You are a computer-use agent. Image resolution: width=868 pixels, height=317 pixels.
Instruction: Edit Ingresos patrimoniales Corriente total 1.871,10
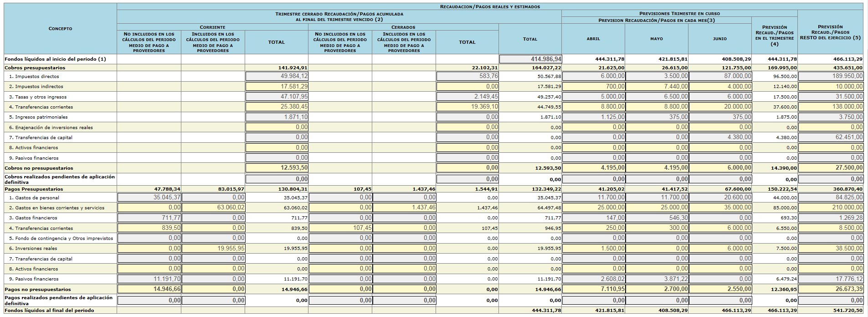pyautogui.click(x=277, y=117)
